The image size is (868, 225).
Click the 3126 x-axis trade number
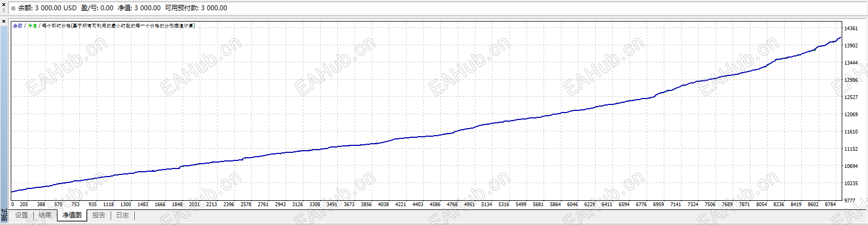[298, 205]
